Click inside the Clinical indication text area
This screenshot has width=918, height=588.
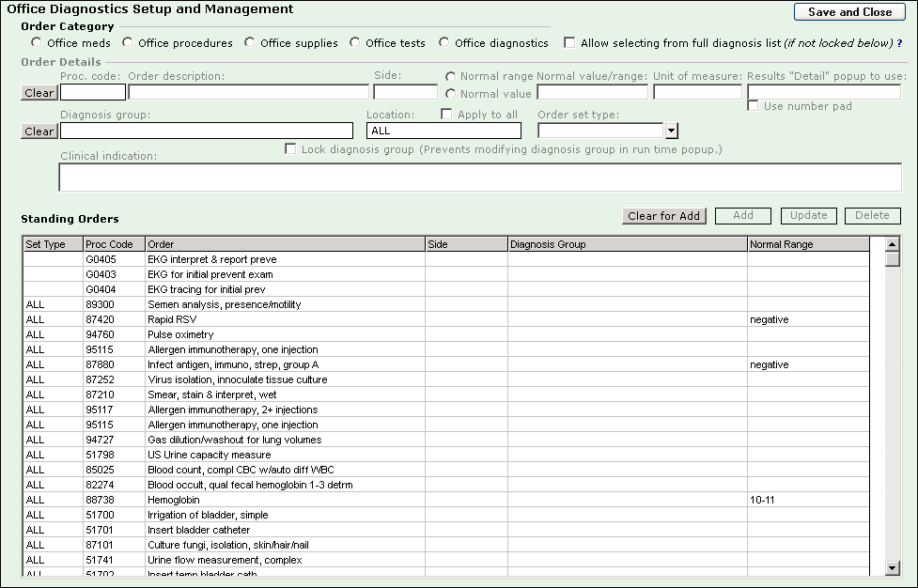click(x=480, y=178)
